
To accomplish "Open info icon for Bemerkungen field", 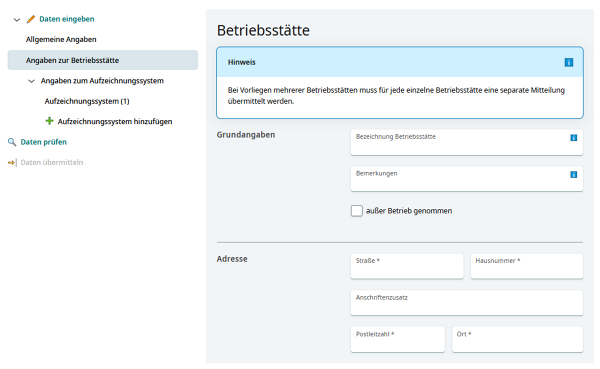I will tap(573, 175).
